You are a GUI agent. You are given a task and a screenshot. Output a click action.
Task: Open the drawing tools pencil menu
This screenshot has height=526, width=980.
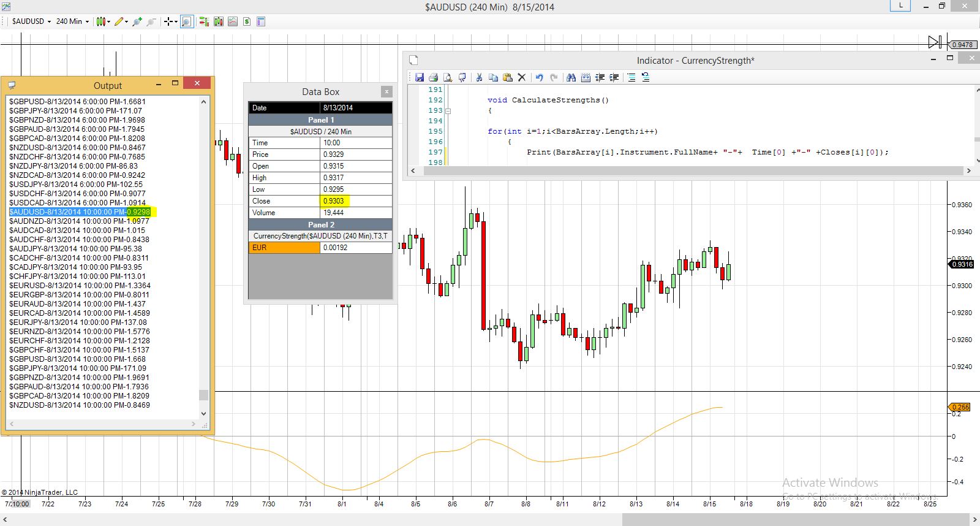pos(121,21)
